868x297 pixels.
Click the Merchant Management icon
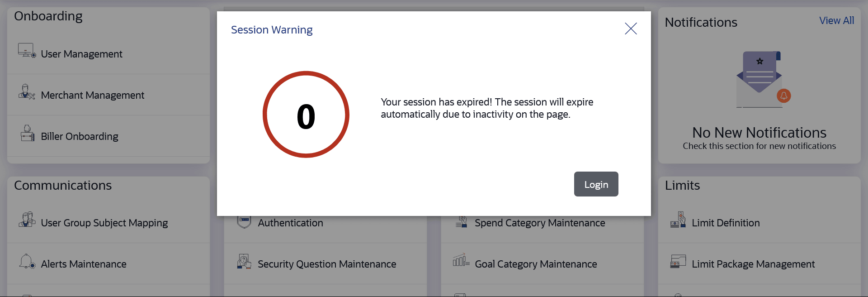coord(27,92)
